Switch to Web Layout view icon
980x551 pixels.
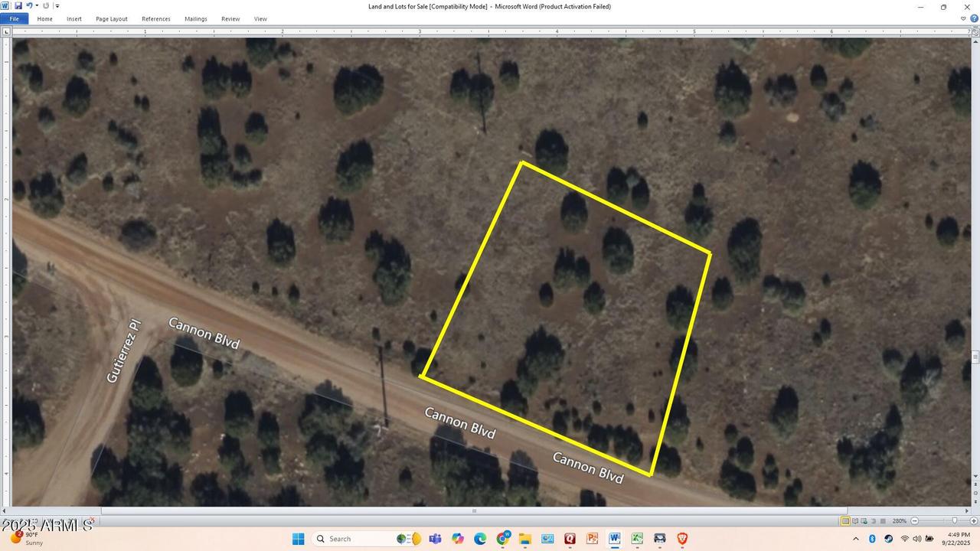tap(864, 521)
